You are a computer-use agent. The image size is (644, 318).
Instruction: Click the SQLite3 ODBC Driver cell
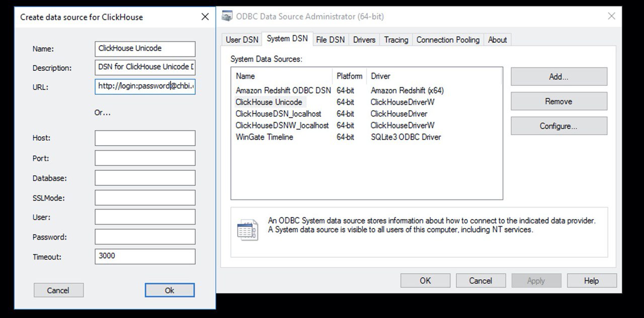[406, 137]
